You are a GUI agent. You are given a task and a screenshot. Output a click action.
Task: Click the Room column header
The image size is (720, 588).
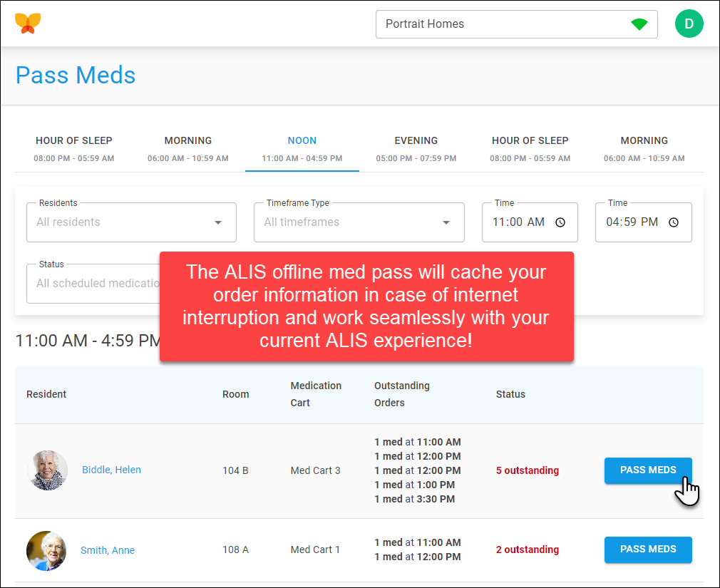(235, 394)
